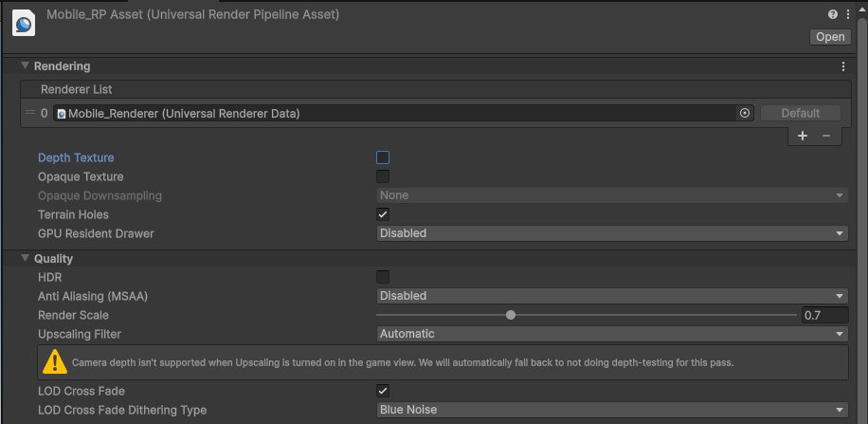Open the inspector header kebab menu
Image resolution: width=868 pixels, height=424 pixels.
coord(848,15)
